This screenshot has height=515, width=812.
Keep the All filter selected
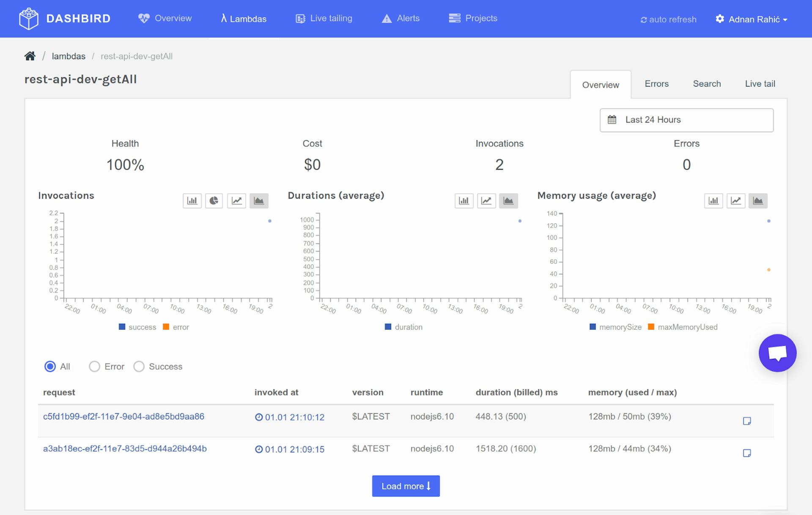pos(49,367)
